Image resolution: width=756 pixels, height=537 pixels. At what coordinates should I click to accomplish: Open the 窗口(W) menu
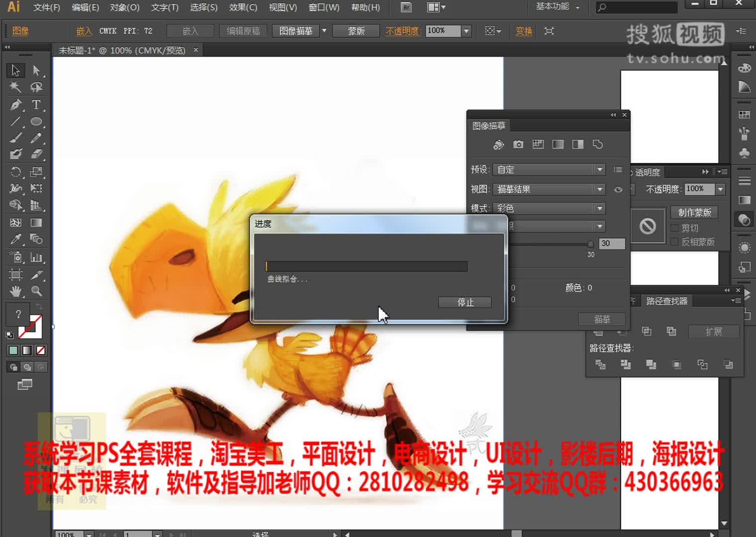(324, 7)
